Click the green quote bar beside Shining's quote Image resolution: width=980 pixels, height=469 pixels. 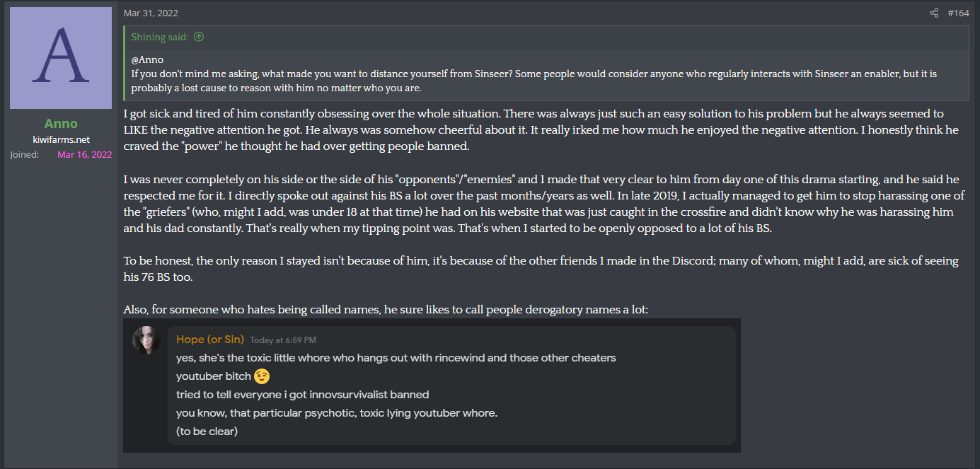pos(125,63)
